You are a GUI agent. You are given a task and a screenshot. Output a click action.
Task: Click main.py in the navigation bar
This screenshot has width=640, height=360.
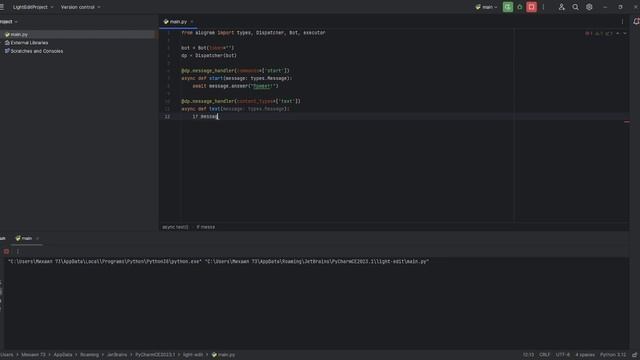223,355
